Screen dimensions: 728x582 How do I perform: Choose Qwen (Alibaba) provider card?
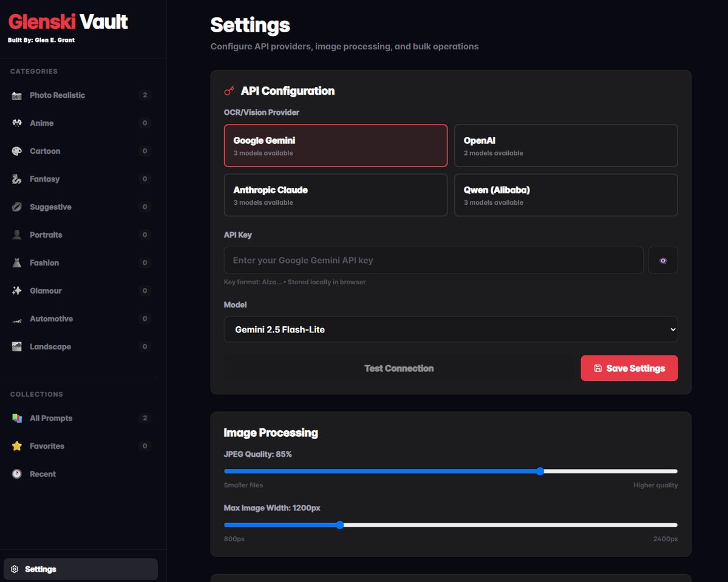(566, 195)
